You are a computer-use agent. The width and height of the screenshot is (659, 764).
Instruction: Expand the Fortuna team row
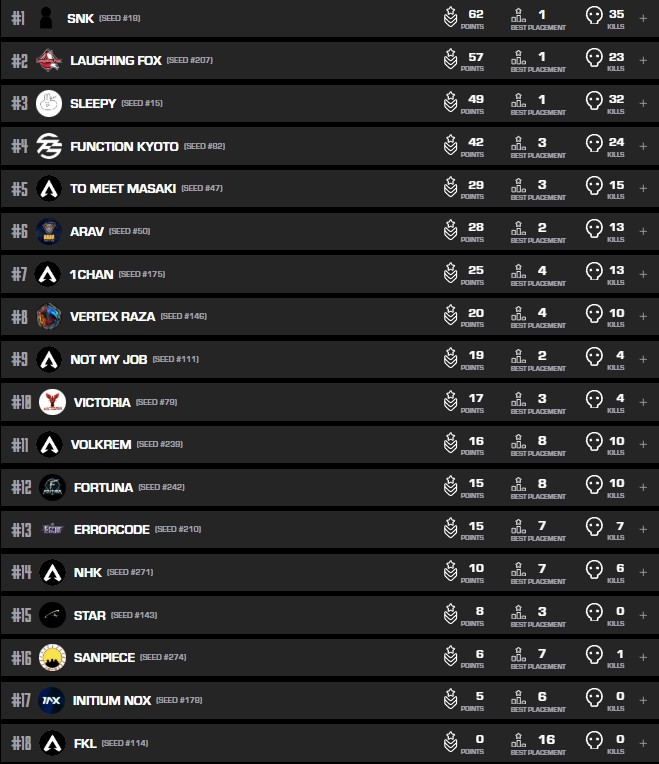pyautogui.click(x=642, y=487)
